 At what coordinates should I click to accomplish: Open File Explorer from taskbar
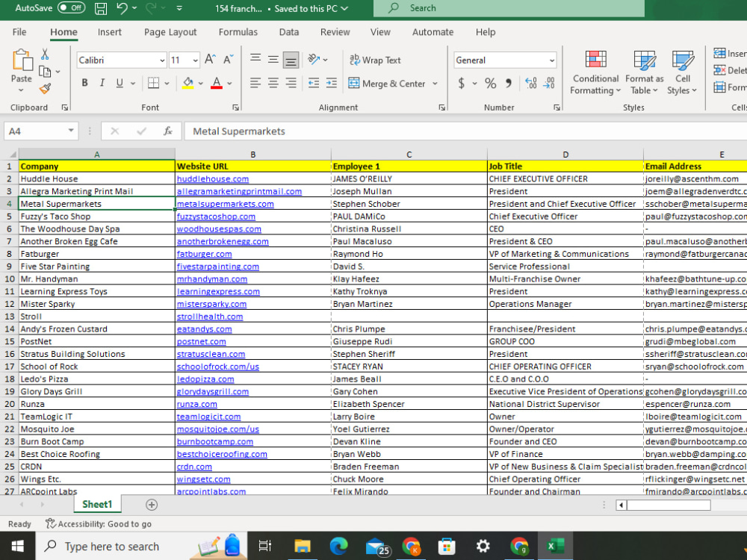point(302,547)
